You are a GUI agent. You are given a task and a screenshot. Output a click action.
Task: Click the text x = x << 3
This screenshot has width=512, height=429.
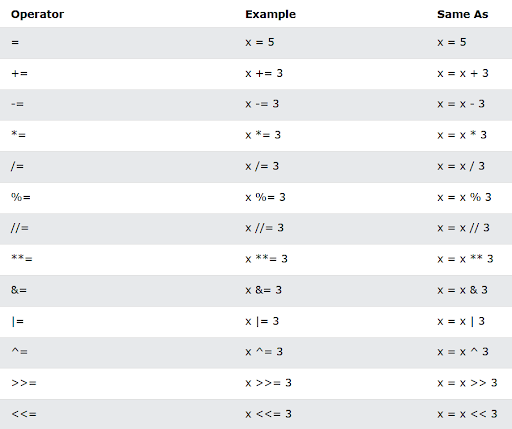pos(467,414)
